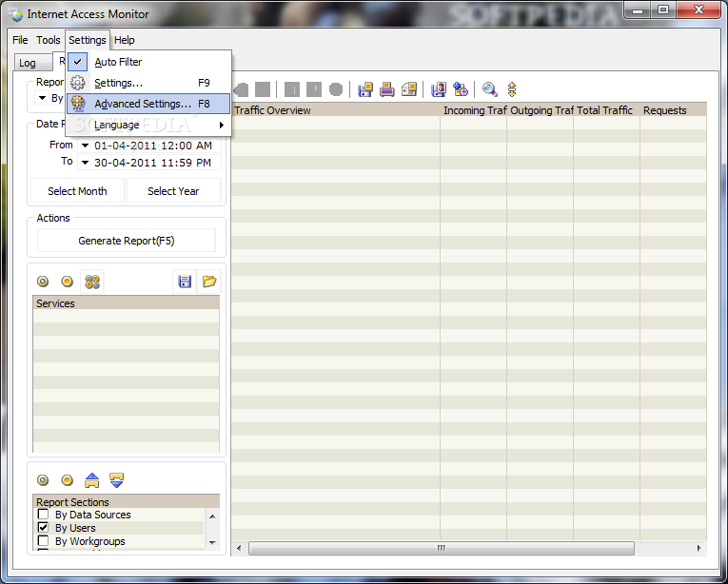Click the Requests column header

674,110
